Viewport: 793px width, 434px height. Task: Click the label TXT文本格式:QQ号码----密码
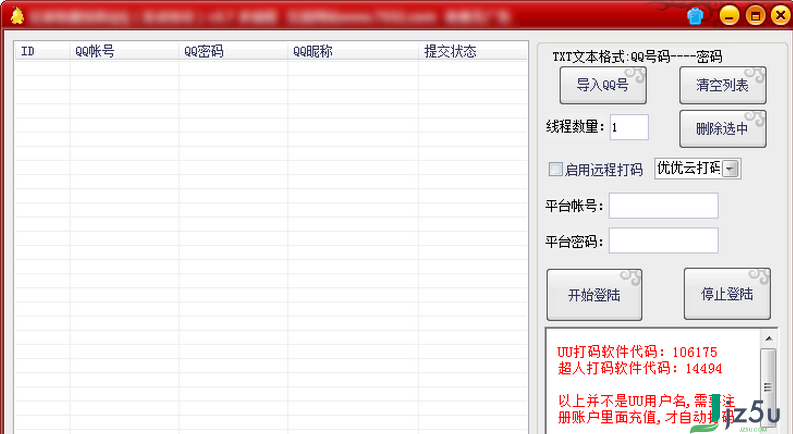point(637,57)
